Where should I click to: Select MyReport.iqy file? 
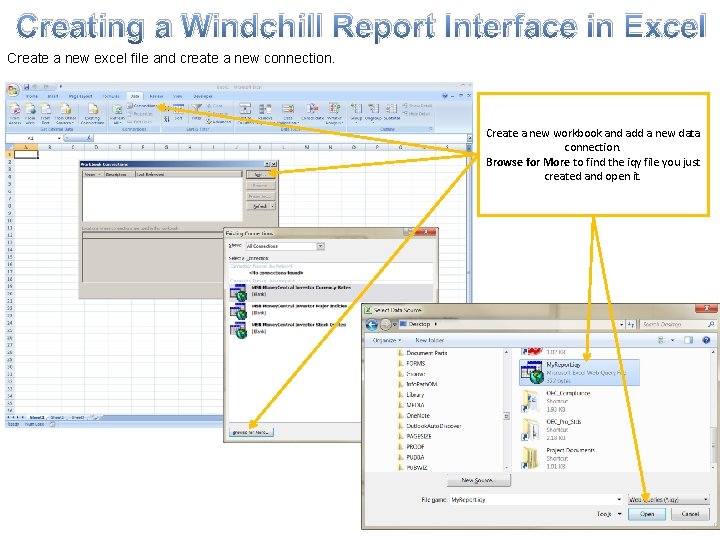pyautogui.click(x=579, y=372)
